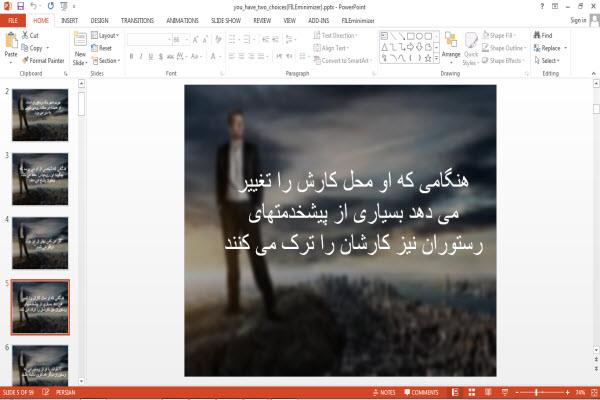Select slide 6 thumbnail
Viewport: 600px width, 400px height.
pos(40,365)
